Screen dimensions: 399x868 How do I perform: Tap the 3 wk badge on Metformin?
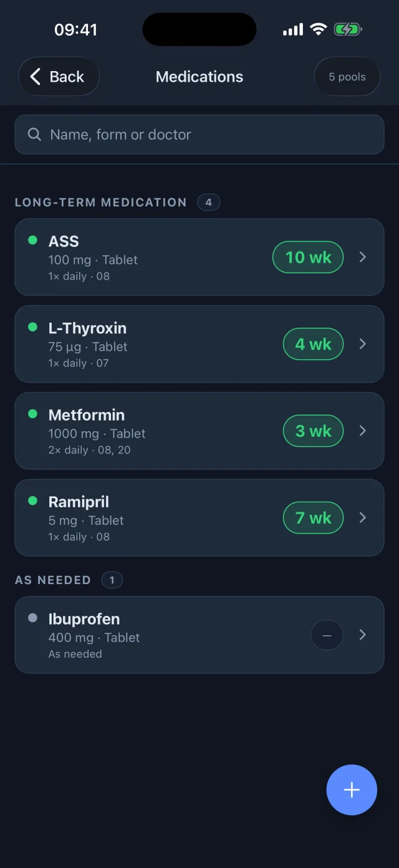tap(313, 431)
